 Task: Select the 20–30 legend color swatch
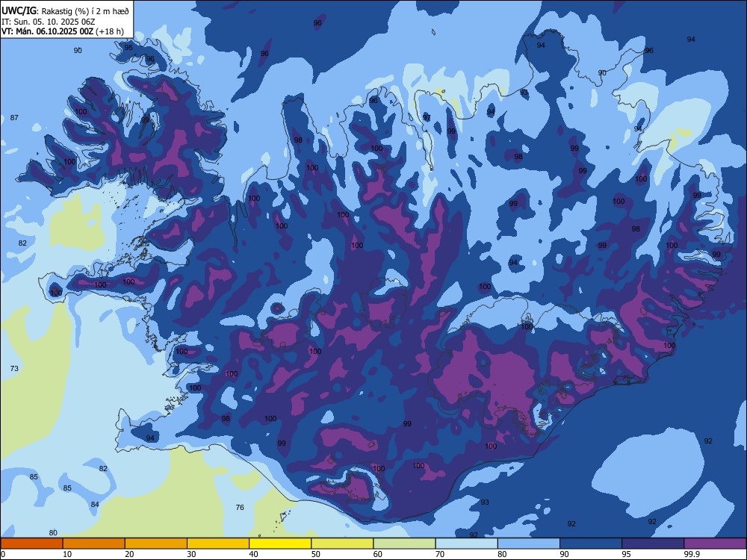pos(156,544)
